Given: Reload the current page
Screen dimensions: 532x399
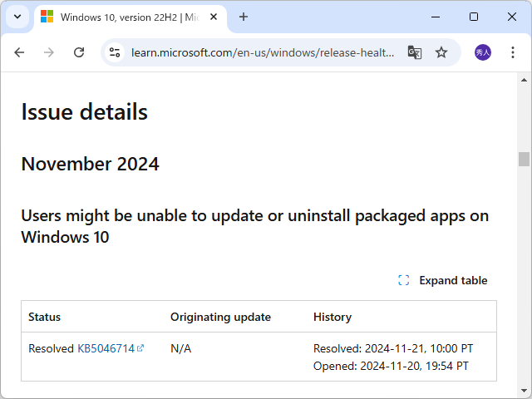Looking at the screenshot, I should pos(79,52).
